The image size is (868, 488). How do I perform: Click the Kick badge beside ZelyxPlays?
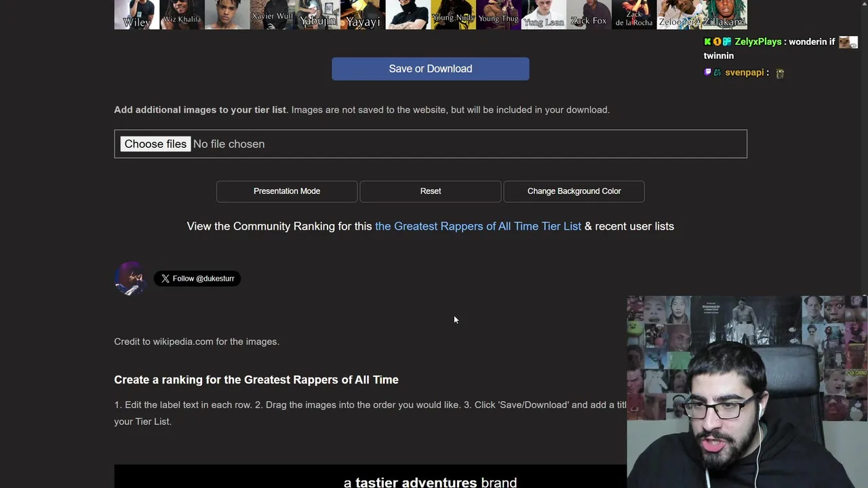[x=707, y=41]
